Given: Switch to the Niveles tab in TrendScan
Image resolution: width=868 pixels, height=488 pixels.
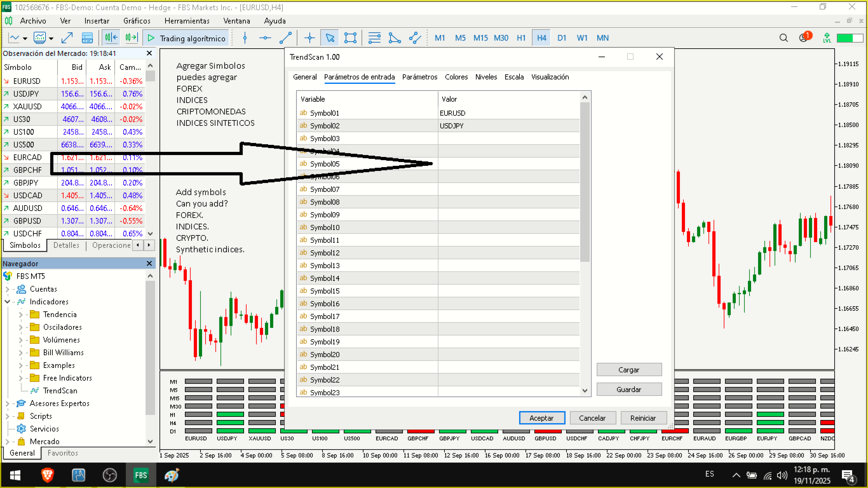Looking at the screenshot, I should 486,77.
